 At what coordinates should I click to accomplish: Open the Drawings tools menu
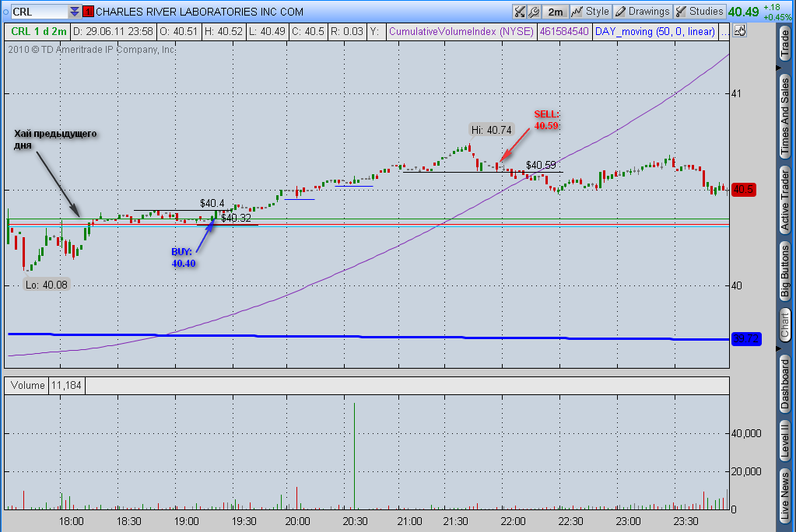[x=642, y=11]
